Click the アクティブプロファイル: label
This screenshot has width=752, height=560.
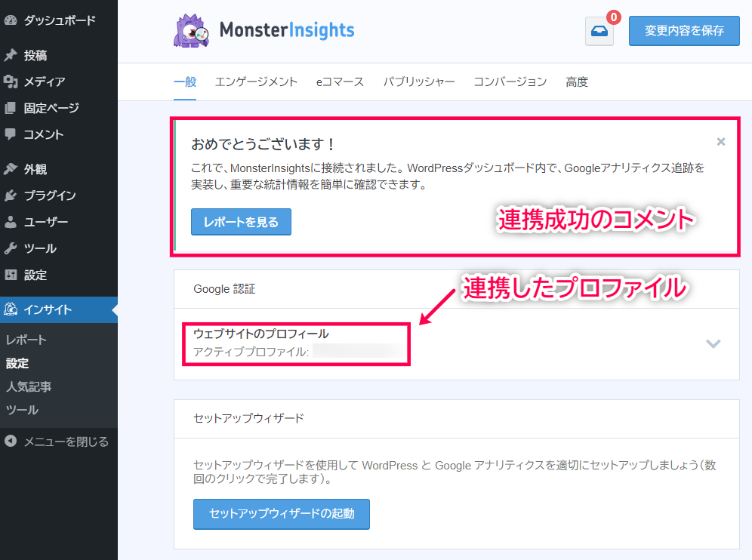coord(251,352)
